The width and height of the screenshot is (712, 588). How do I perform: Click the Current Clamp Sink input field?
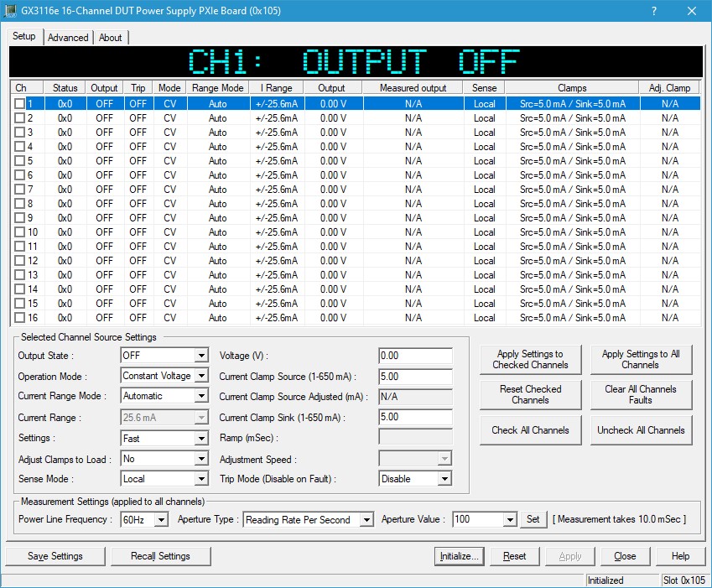click(415, 417)
